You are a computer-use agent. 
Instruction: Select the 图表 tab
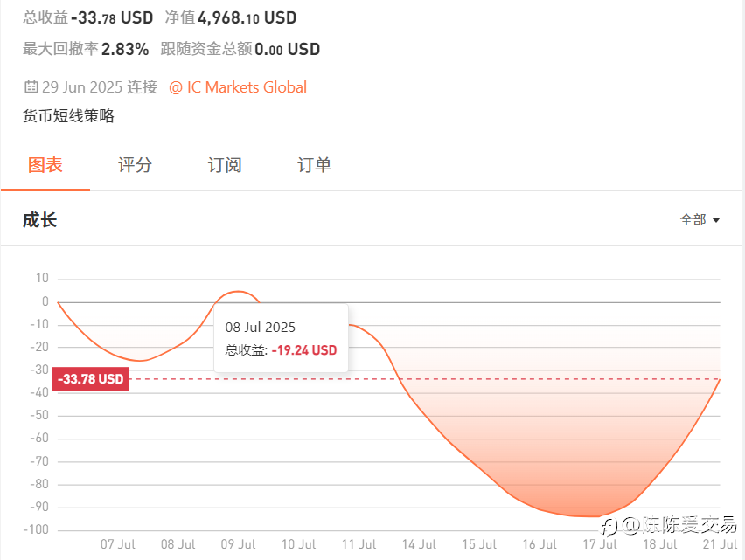coord(45,165)
